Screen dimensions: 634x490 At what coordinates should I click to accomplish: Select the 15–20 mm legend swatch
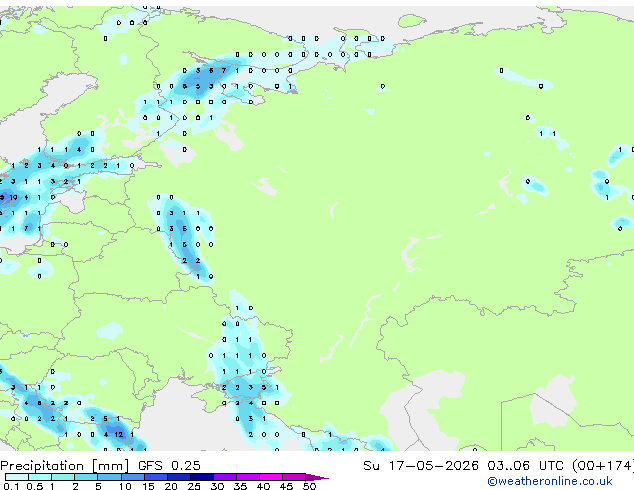click(x=155, y=477)
